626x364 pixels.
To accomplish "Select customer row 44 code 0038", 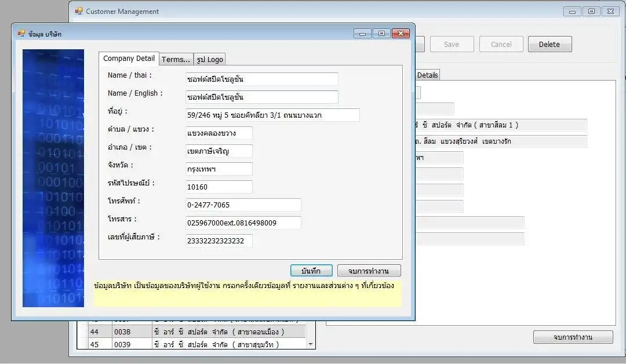I will tap(192, 332).
